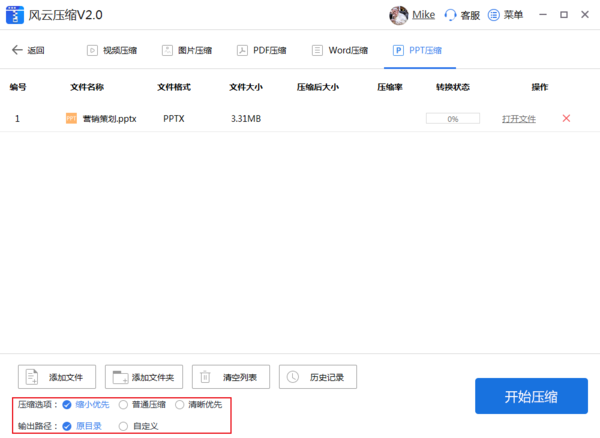The width and height of the screenshot is (600, 438).
Task: Click the 风云压缩 app logo icon
Action: [14, 15]
